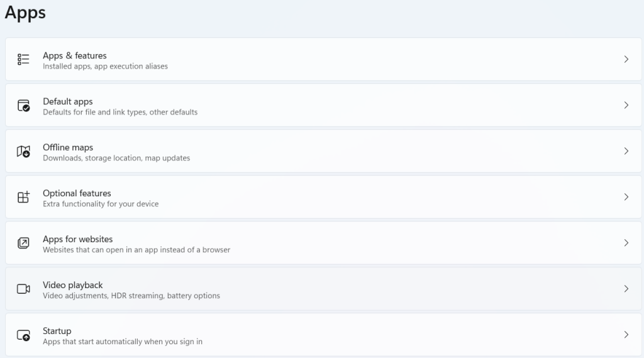Click the Apps & features list icon

(x=23, y=59)
